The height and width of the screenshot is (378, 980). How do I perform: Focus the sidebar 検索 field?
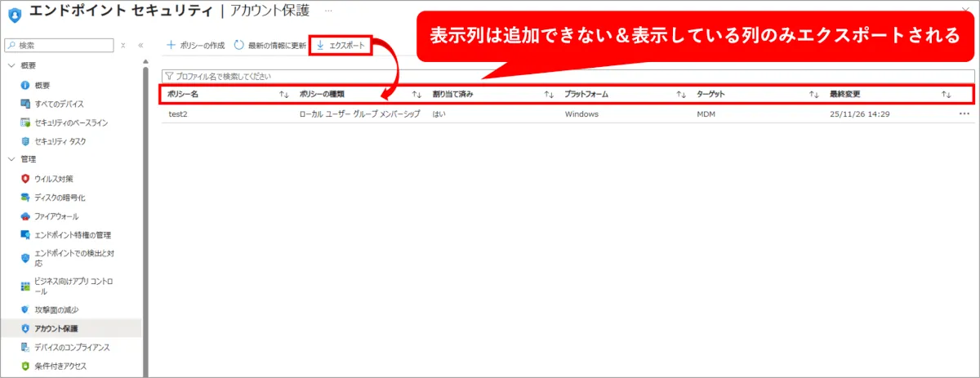59,46
